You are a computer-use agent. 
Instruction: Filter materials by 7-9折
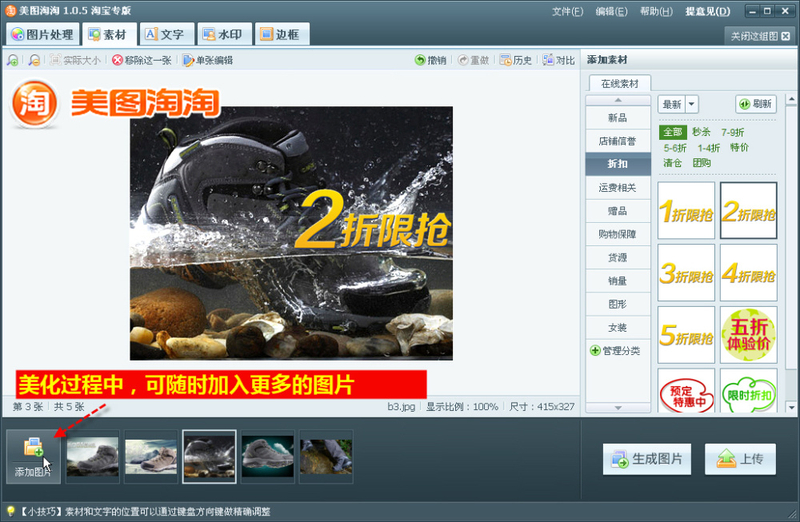point(733,133)
